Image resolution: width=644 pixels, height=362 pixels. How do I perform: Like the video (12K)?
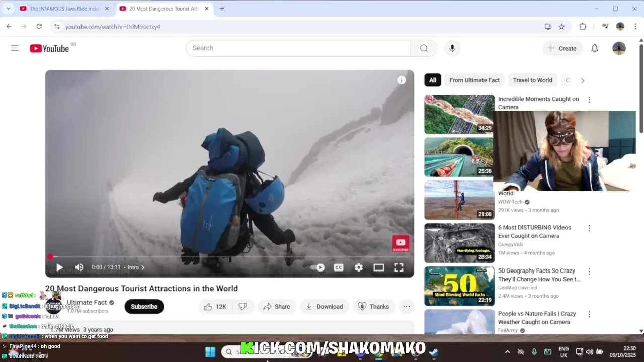click(x=215, y=306)
